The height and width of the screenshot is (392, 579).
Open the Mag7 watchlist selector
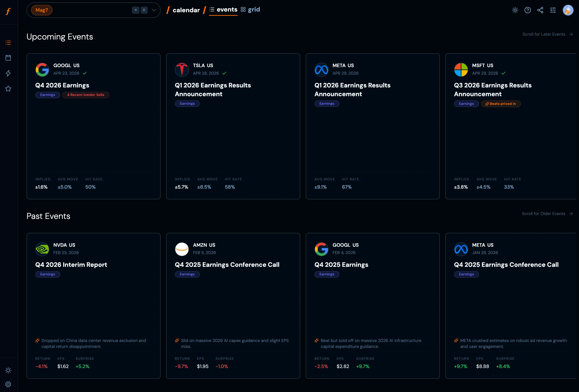click(42, 10)
